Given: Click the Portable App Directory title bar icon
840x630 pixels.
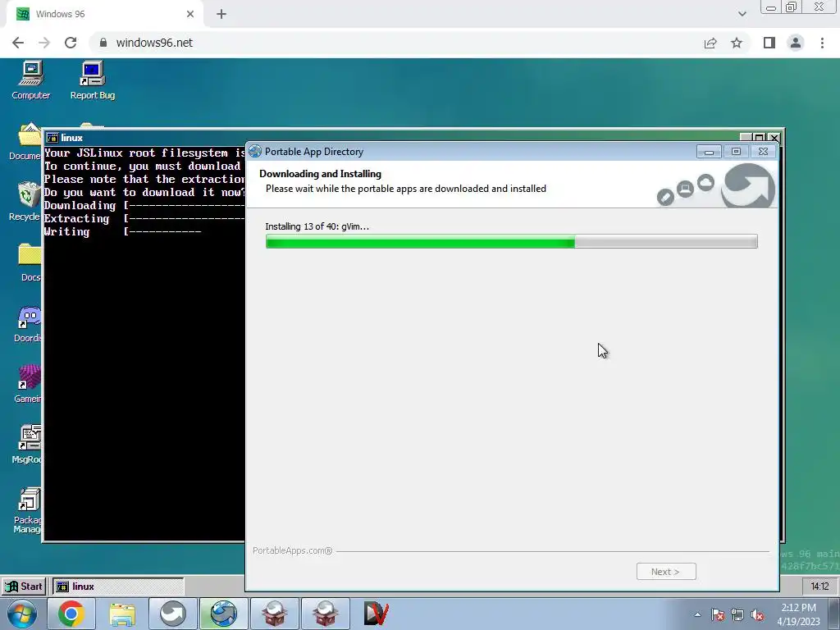Looking at the screenshot, I should click(255, 152).
